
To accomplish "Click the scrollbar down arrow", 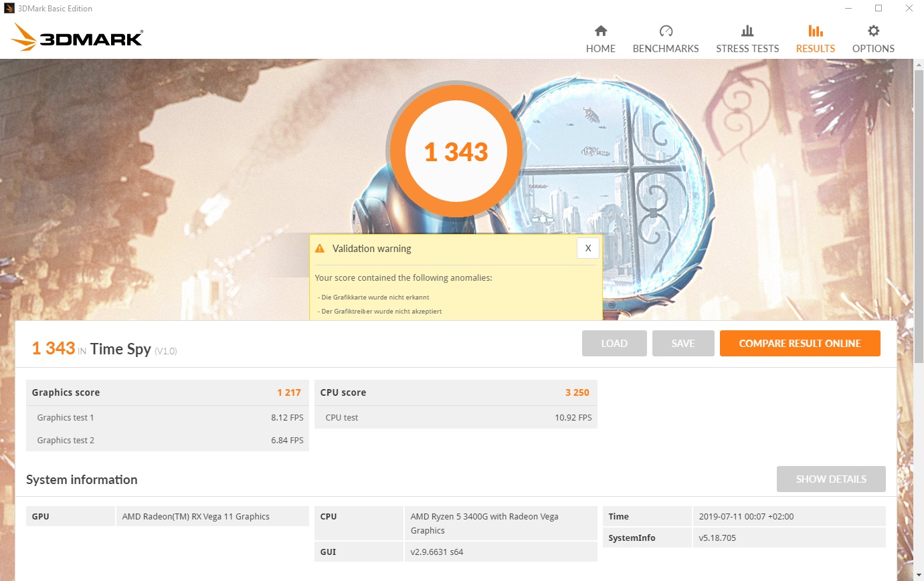I will [919, 575].
